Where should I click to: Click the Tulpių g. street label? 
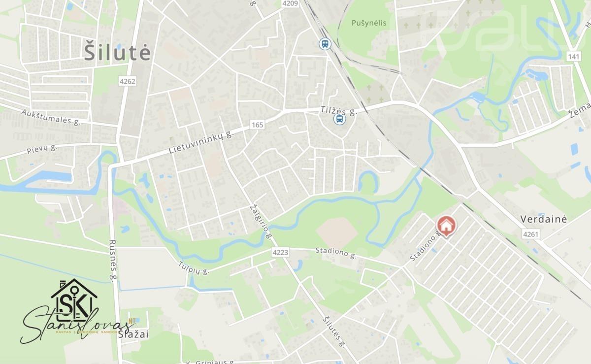pos(194,265)
